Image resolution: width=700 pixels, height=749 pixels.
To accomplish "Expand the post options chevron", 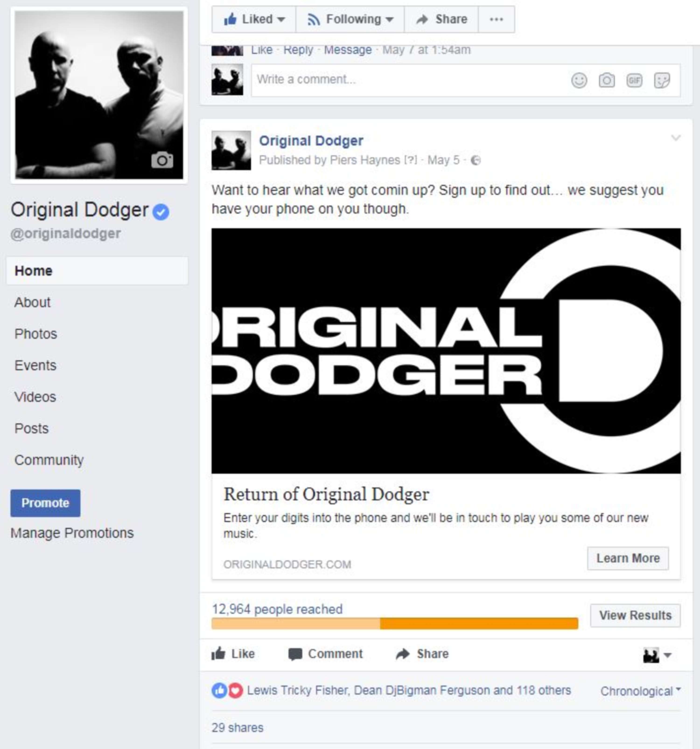I will (x=676, y=138).
